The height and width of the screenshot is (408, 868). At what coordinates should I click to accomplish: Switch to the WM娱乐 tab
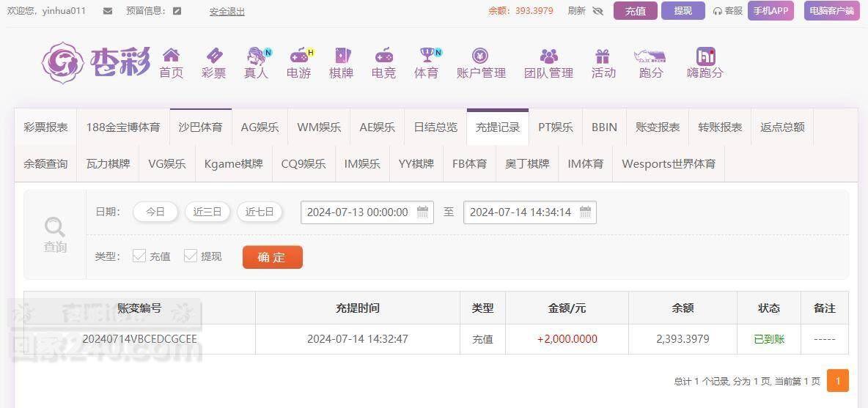tap(319, 127)
